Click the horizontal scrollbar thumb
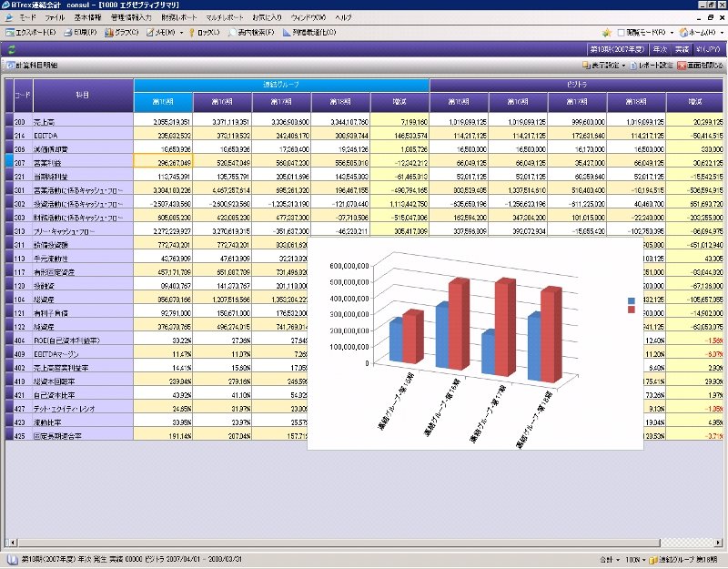This screenshot has height=569, width=728. point(339,543)
